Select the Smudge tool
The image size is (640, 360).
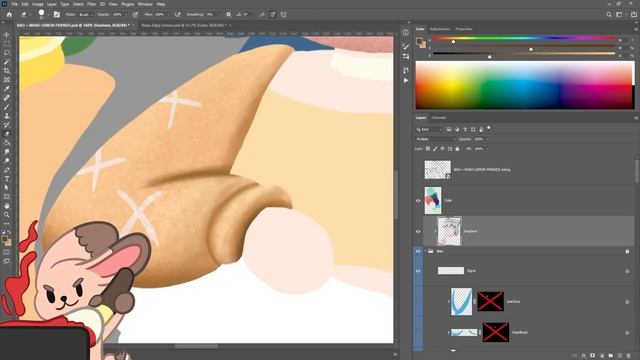(7, 152)
